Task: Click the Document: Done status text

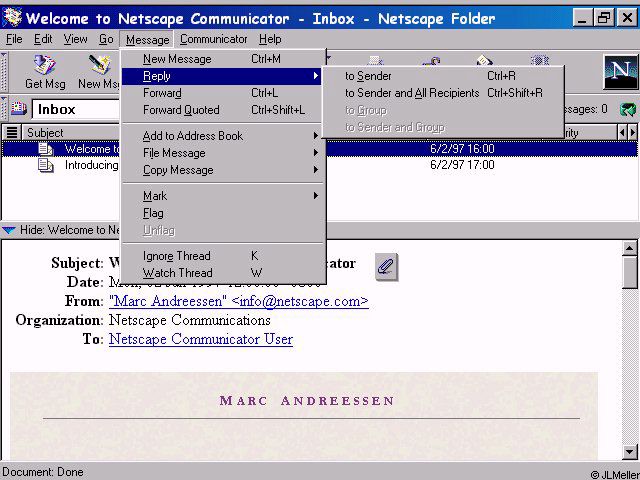Action: pyautogui.click(x=42, y=472)
